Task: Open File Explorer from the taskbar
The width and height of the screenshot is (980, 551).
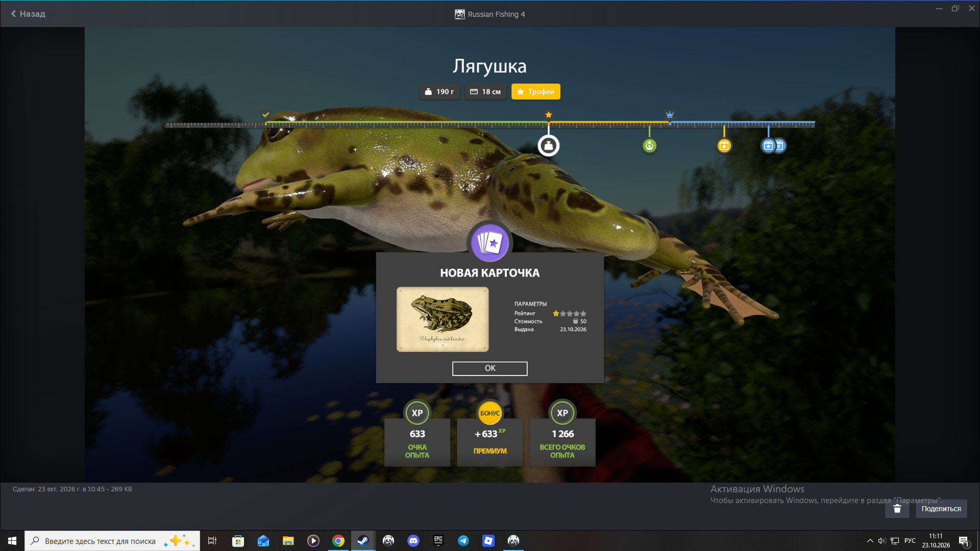Action: [288, 541]
